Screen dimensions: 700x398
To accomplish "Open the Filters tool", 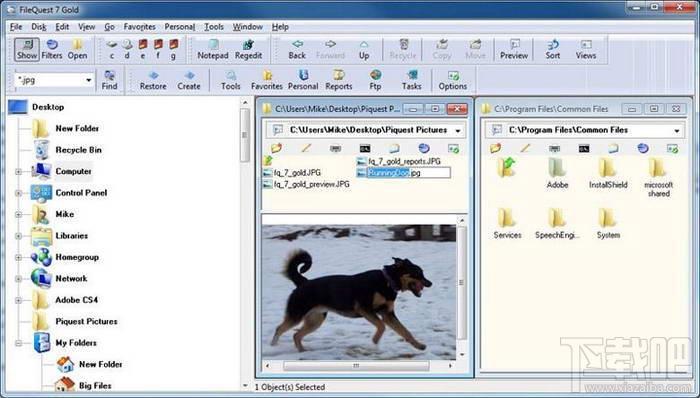I will (x=52, y=49).
